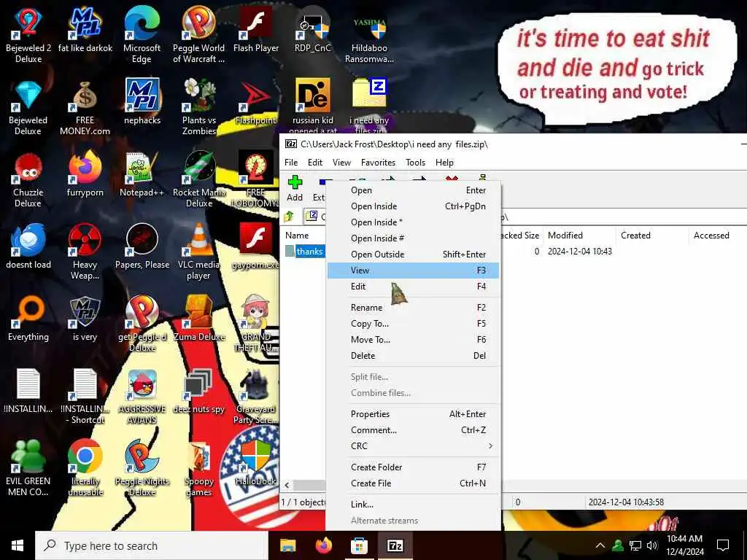The width and height of the screenshot is (747, 560).
Task: Click the Add button in 7-Zip toolbar
Action: tap(295, 189)
